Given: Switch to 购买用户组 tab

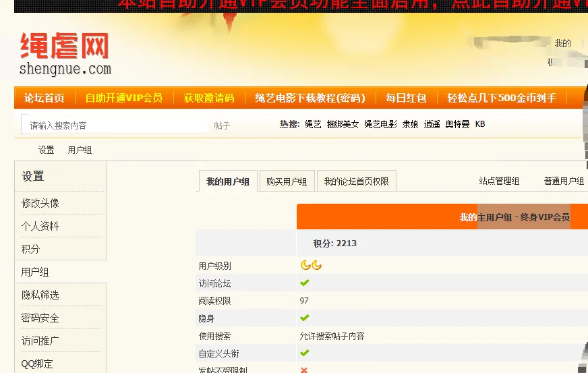Looking at the screenshot, I should 287,181.
